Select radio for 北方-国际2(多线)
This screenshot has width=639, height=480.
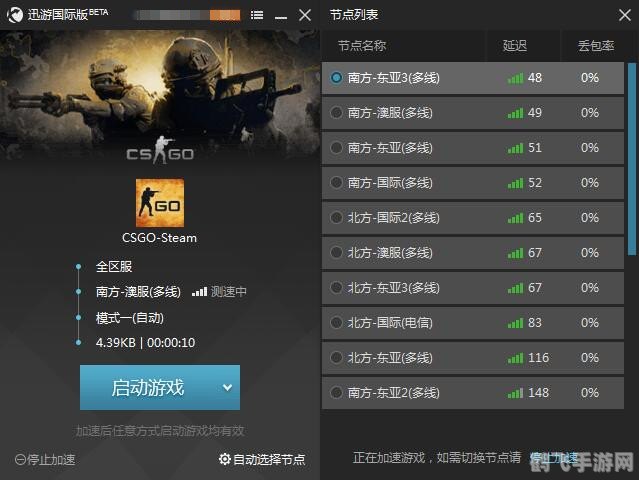pos(336,218)
